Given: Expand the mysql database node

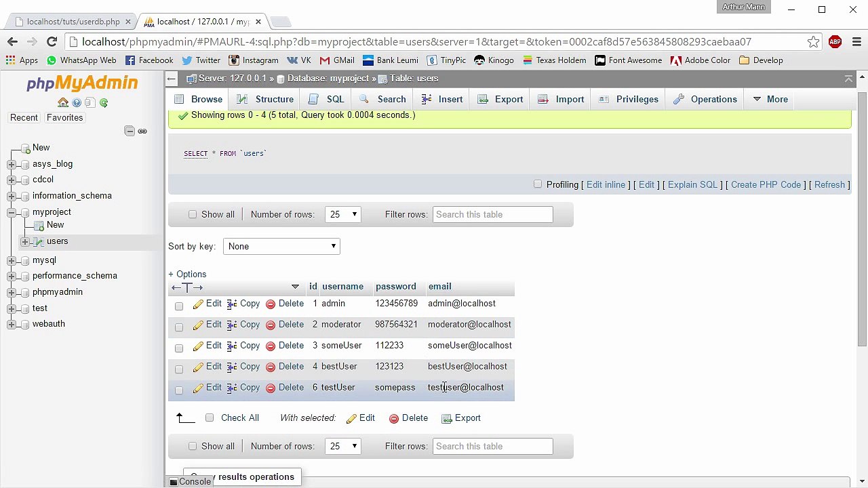Looking at the screenshot, I should click(12, 261).
